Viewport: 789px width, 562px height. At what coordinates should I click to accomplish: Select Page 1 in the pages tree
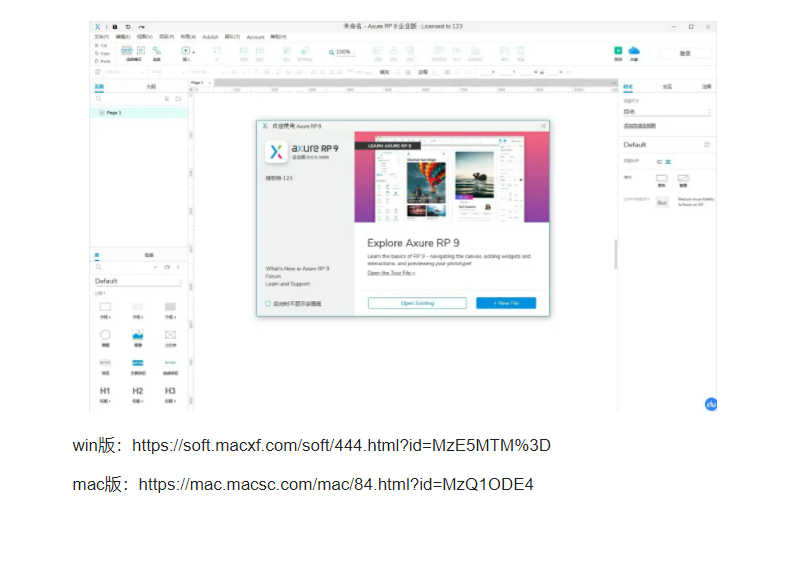[x=139, y=113]
